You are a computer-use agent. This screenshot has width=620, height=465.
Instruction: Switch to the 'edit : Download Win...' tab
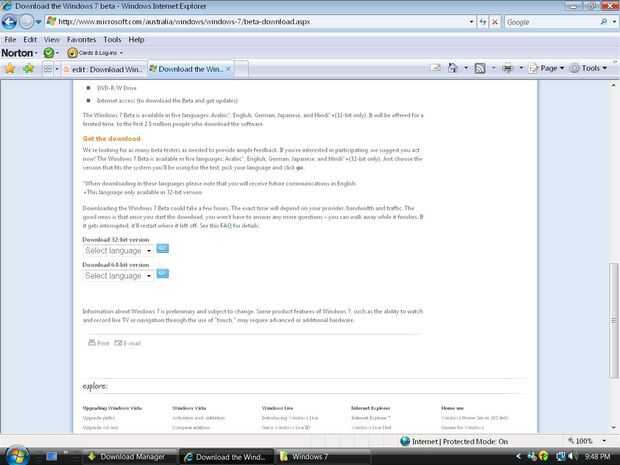point(104,69)
